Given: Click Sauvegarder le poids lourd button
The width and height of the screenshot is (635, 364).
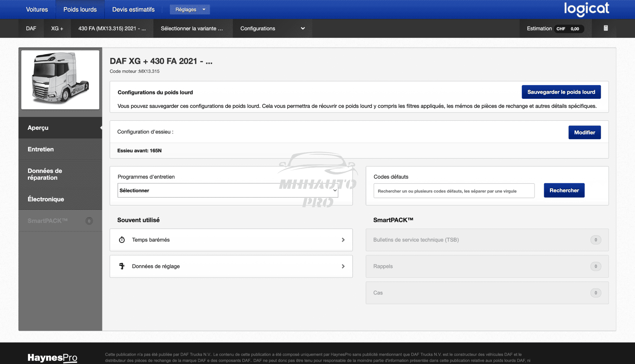Looking at the screenshot, I should (x=561, y=92).
